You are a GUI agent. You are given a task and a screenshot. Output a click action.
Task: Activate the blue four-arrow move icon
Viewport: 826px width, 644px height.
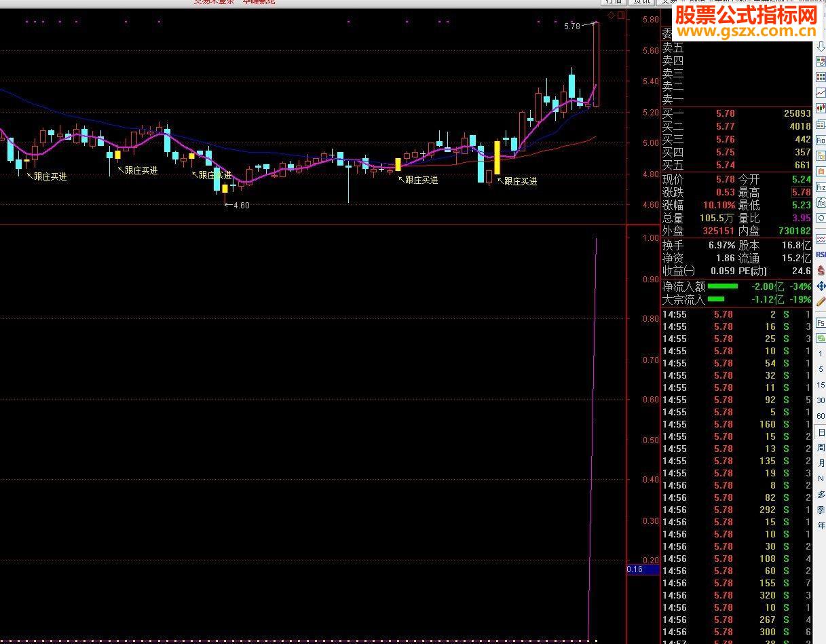821,286
